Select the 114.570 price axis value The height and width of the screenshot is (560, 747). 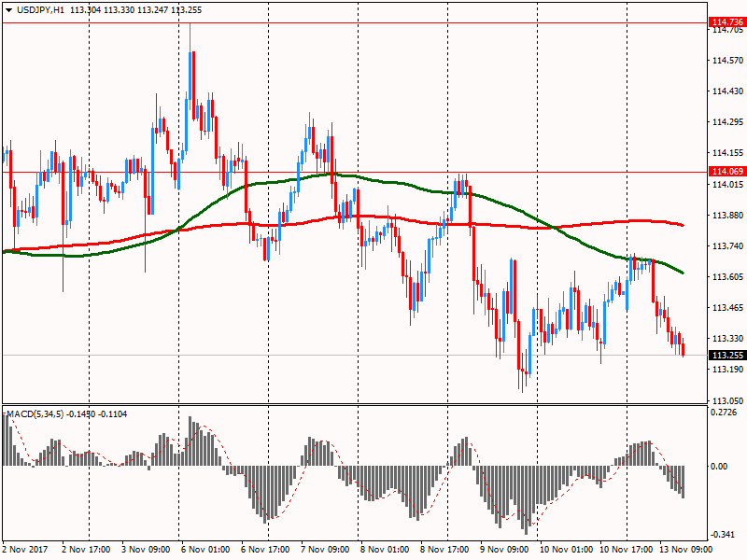click(728, 61)
